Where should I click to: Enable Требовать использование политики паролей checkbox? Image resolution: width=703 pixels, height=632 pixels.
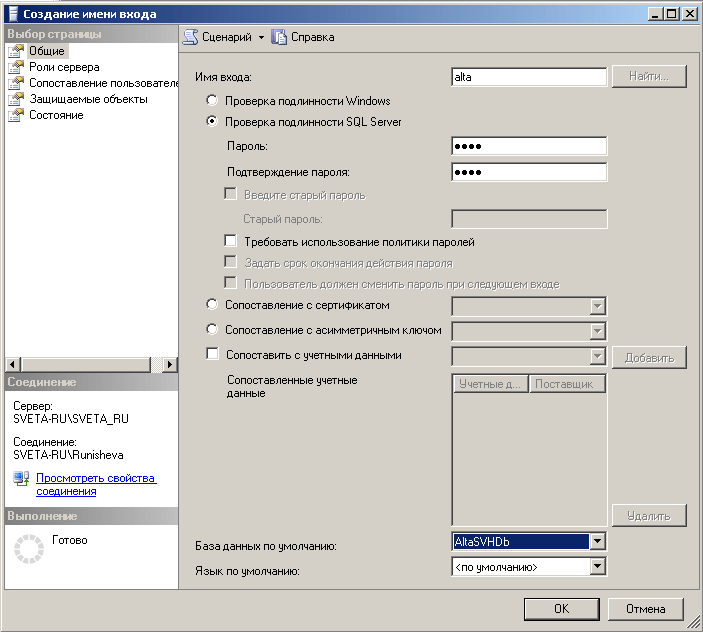(230, 242)
